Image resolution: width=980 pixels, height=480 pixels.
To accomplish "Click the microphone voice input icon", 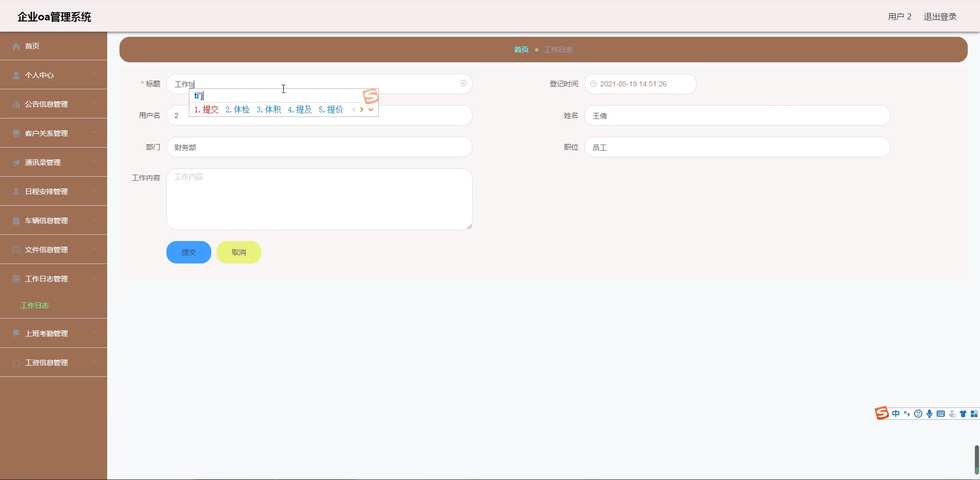I will [929, 414].
